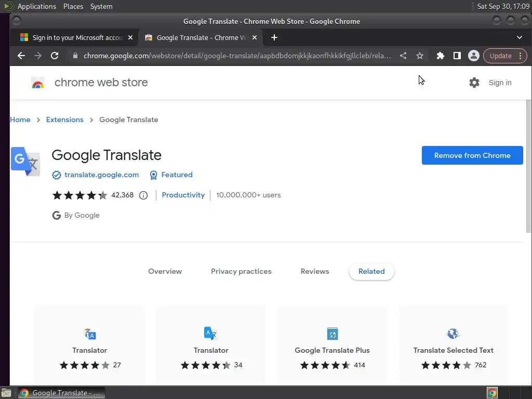View site information lock icon
The height and width of the screenshot is (399, 532).
75,56
